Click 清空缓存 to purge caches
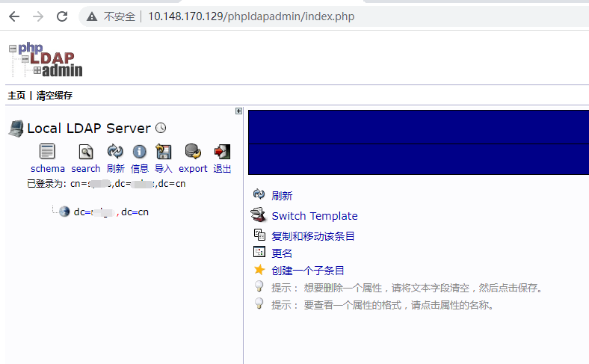Image resolution: width=589 pixels, height=364 pixels. click(55, 96)
